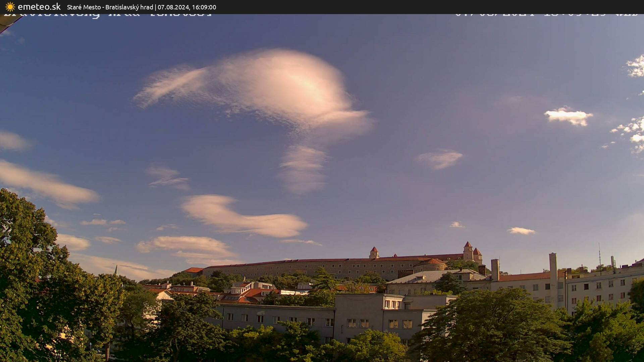This screenshot has height=362, width=644.
Task: Click the 07.08.2024, 16:09:00 timestamp in header
Action: click(187, 7)
